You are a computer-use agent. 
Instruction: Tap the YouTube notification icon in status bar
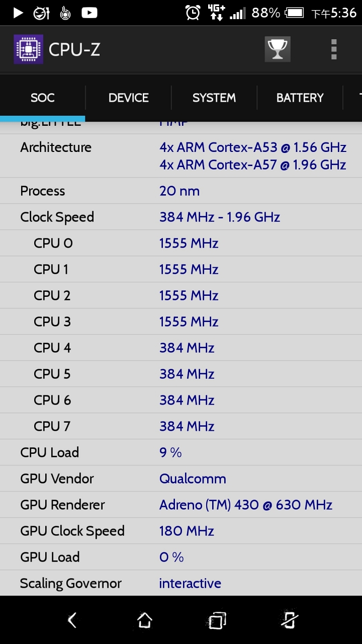[x=89, y=13]
